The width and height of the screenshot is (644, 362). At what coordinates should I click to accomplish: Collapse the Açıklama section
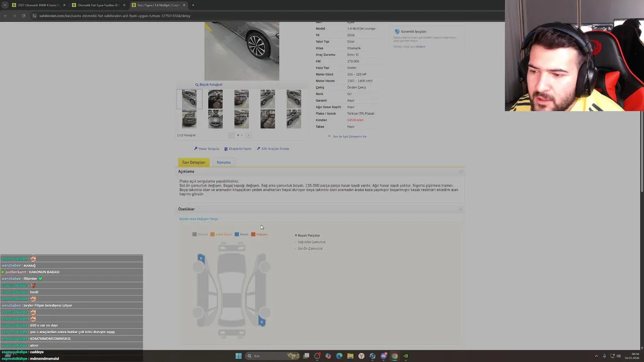(x=460, y=172)
